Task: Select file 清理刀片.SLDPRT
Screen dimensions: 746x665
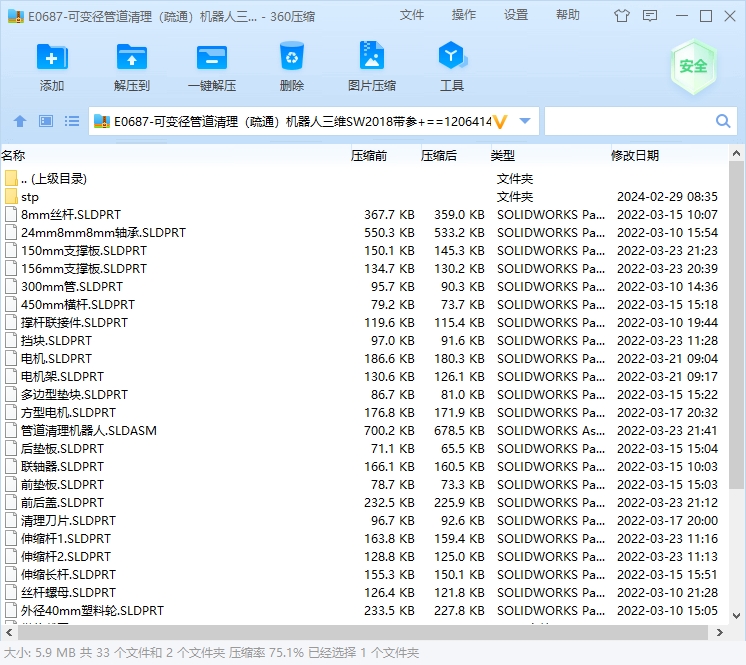Action: click(x=69, y=520)
